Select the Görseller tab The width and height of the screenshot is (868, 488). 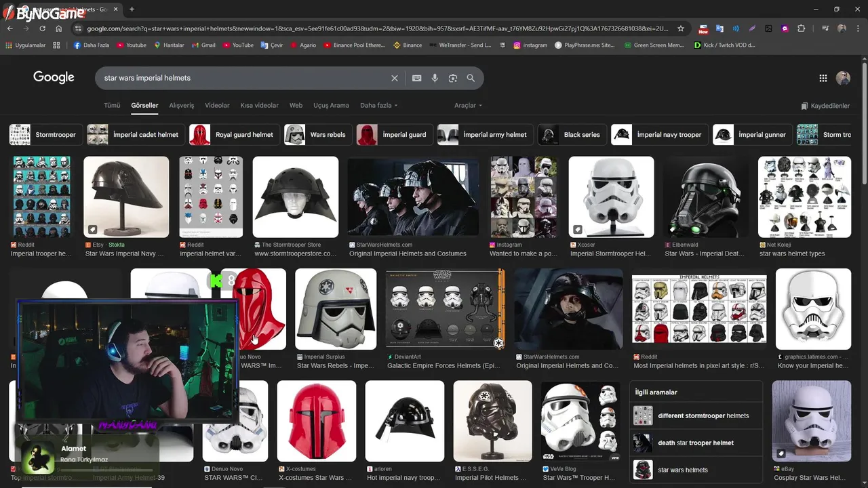[x=144, y=106]
